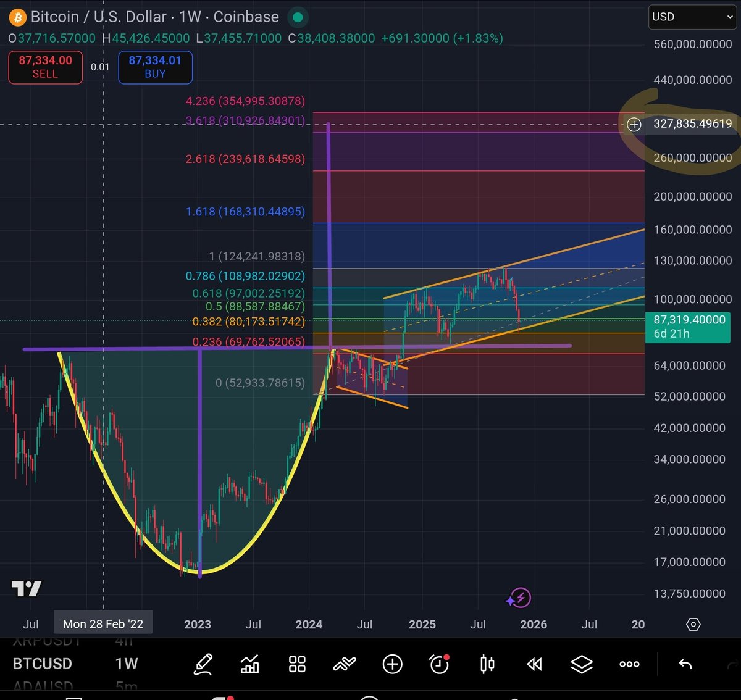The height and width of the screenshot is (700, 741).
Task: Tap the plus icon to add a symbol
Action: (x=392, y=664)
